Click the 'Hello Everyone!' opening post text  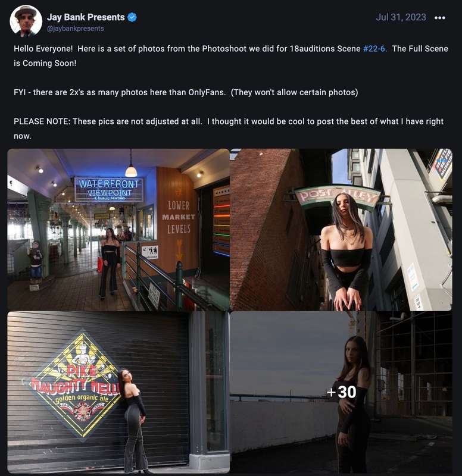pyautogui.click(x=43, y=49)
